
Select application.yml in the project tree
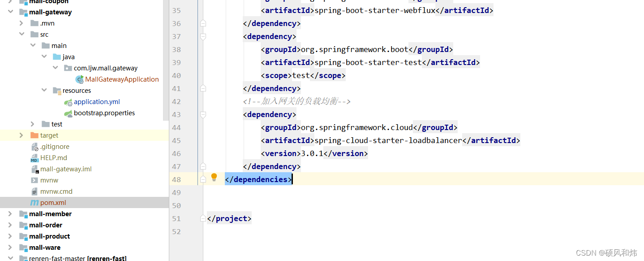pos(97,102)
